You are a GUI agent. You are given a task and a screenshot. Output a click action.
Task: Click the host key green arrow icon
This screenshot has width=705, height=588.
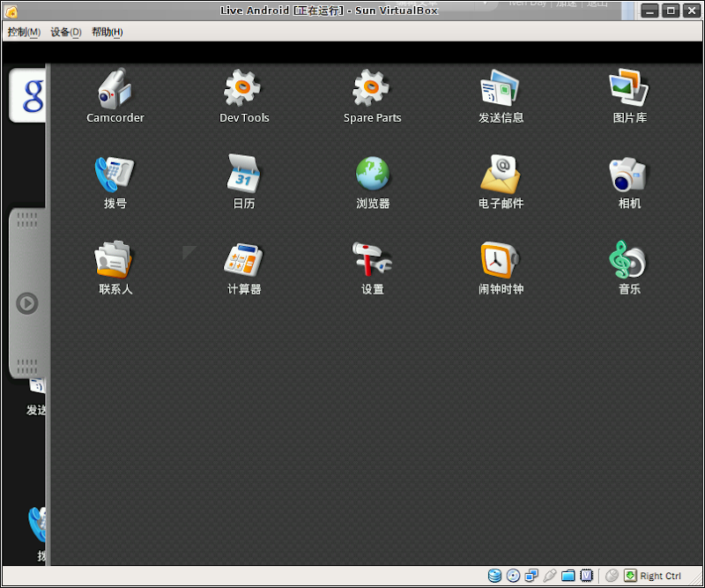point(630,576)
